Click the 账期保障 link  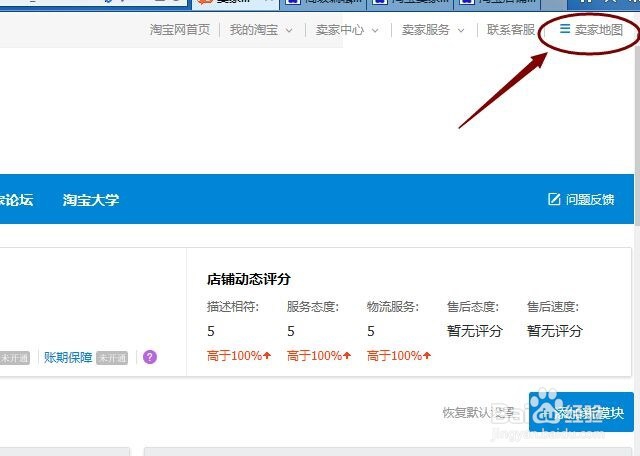coord(68,358)
